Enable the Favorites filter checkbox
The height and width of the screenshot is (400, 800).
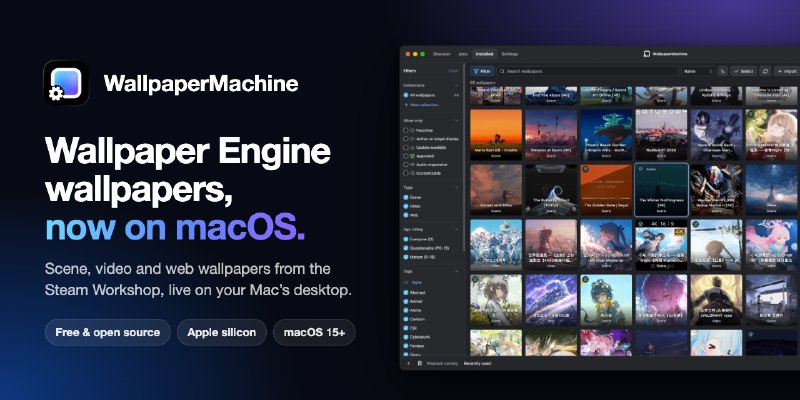[x=406, y=130]
